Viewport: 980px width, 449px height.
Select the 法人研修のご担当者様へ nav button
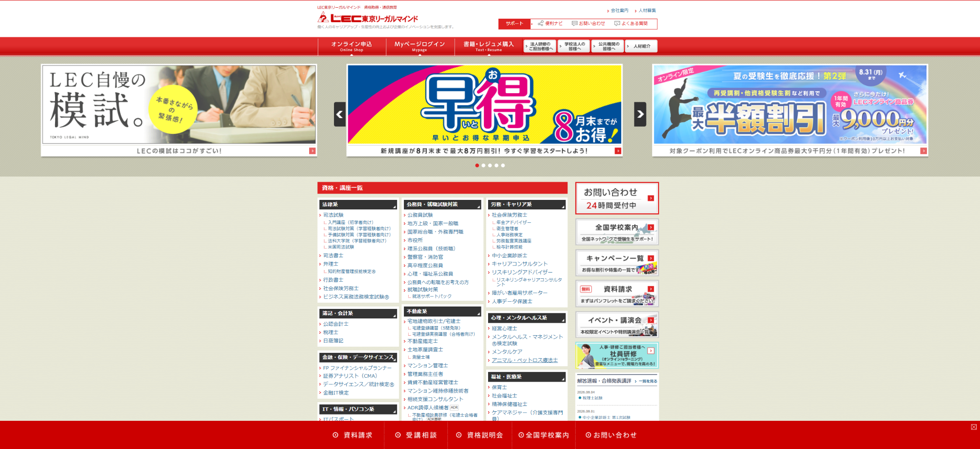pos(540,46)
